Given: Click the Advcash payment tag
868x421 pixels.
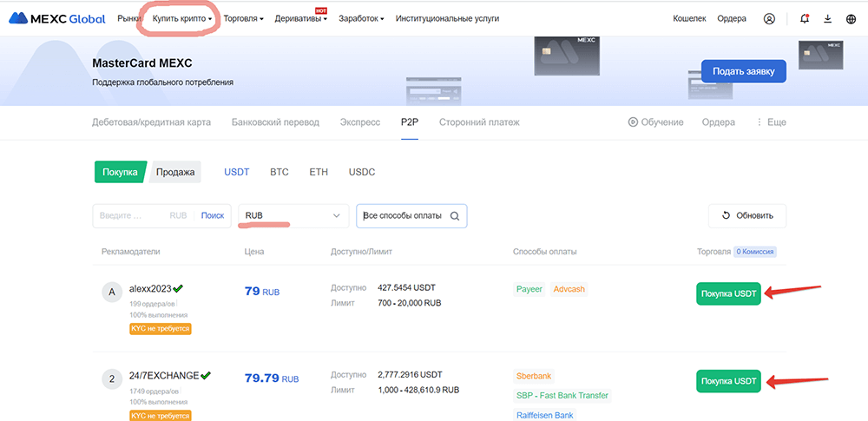Looking at the screenshot, I should (569, 289).
